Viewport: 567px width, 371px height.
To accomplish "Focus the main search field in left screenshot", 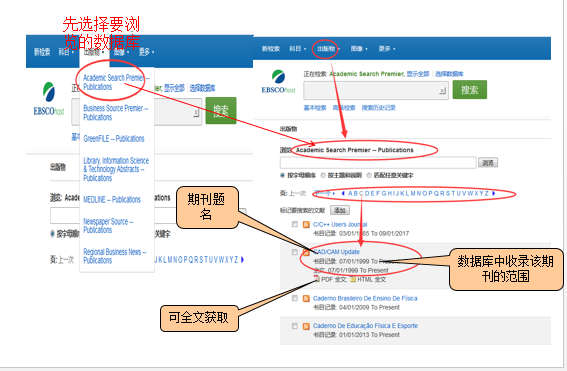I will [x=137, y=112].
